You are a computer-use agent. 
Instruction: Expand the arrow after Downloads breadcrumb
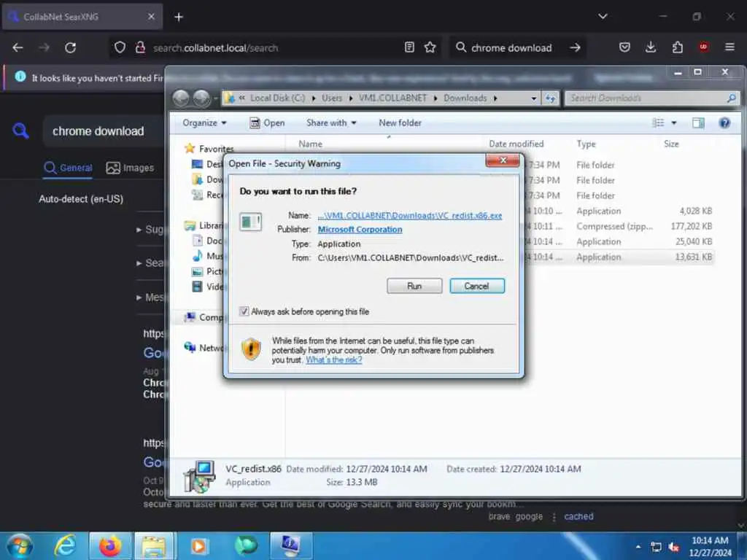[495, 98]
